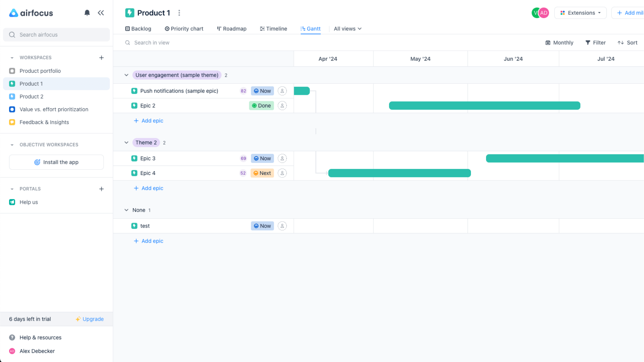This screenshot has height=362, width=644.
Task: Assign user to Epic 4
Action: (282, 173)
